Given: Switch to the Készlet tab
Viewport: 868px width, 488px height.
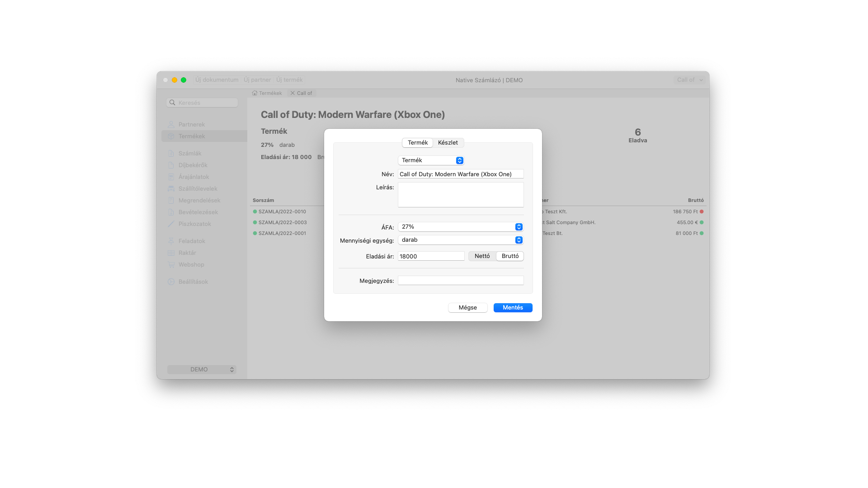Looking at the screenshot, I should coord(448,142).
